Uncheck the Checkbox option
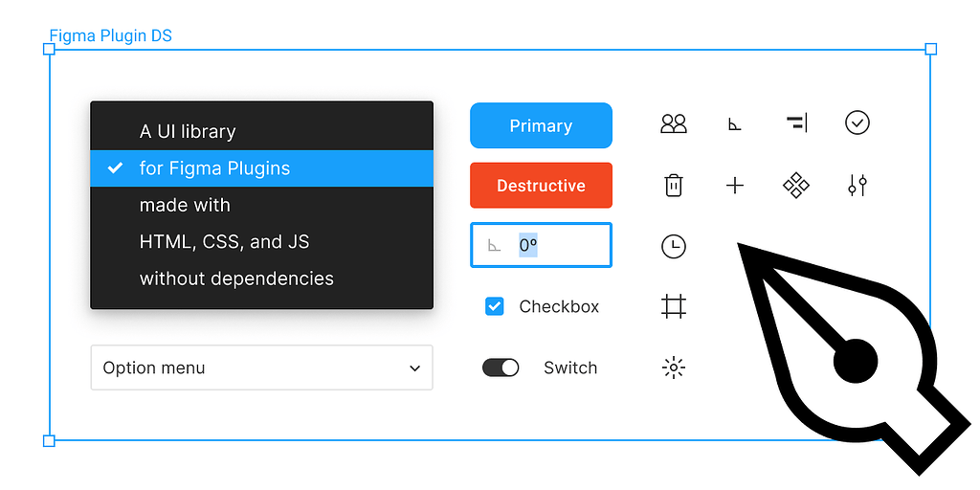 click(x=495, y=306)
